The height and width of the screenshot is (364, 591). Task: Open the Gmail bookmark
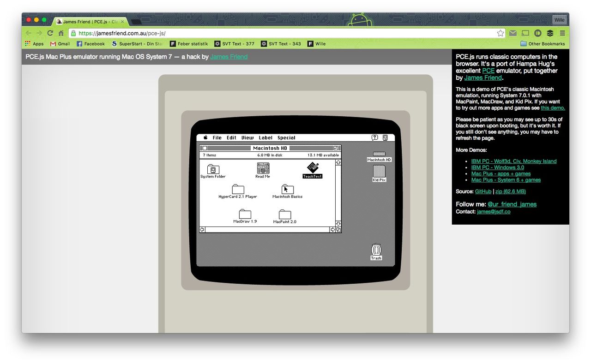tap(60, 44)
